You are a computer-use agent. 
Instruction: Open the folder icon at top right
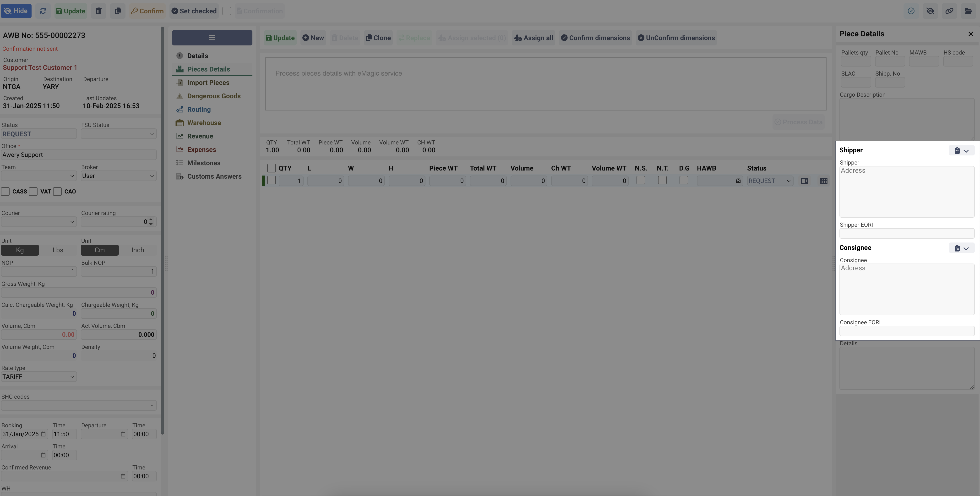(x=968, y=11)
